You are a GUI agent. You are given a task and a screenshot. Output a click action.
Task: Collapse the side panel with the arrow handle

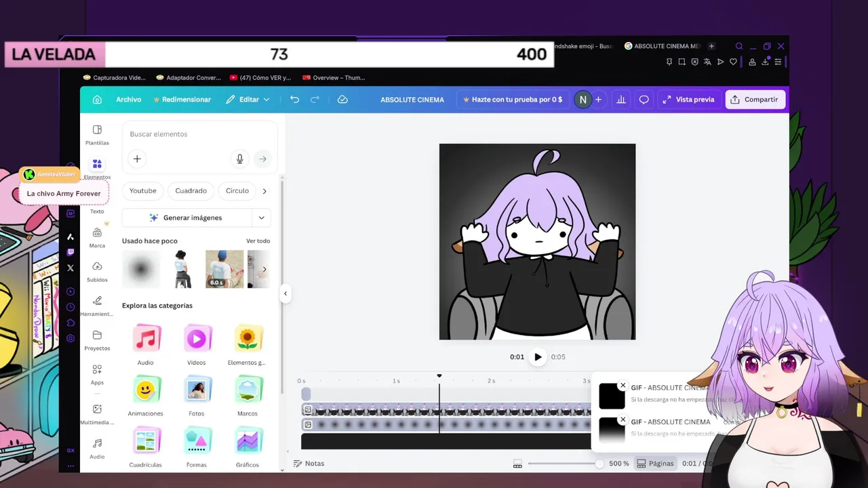pyautogui.click(x=285, y=293)
